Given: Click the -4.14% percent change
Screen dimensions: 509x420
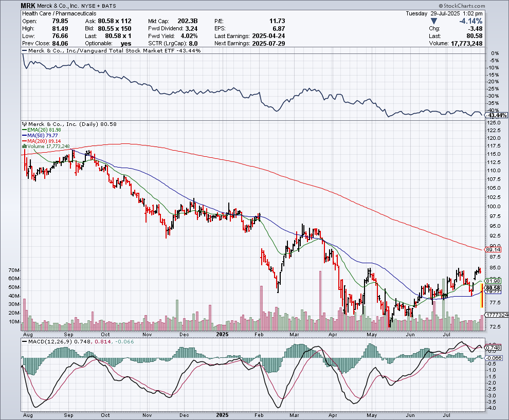Looking at the screenshot, I should (x=470, y=21).
